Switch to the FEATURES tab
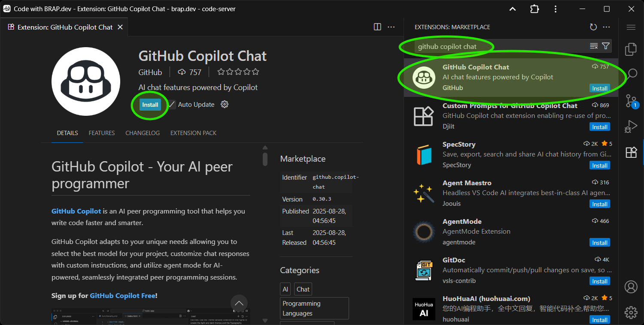 (x=101, y=133)
